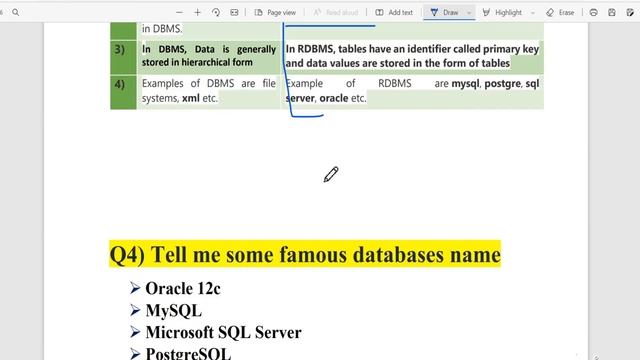Activate the Draw pen tool
640x360 pixels.
444,13
